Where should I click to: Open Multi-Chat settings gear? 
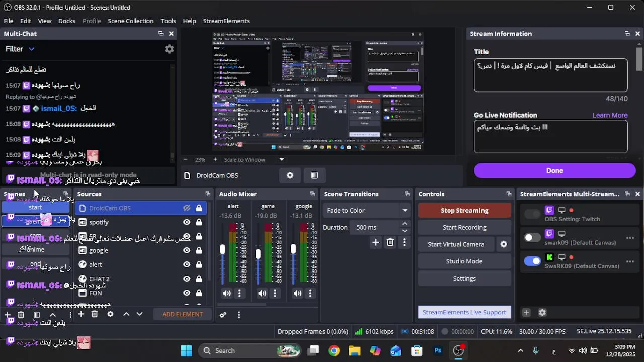tap(170, 49)
